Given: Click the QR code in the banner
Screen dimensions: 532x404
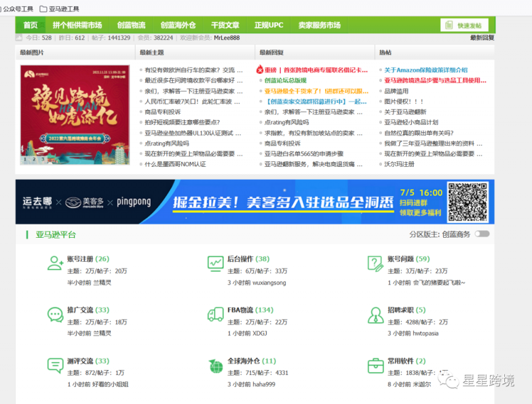Looking at the screenshot, I should click(x=467, y=202).
